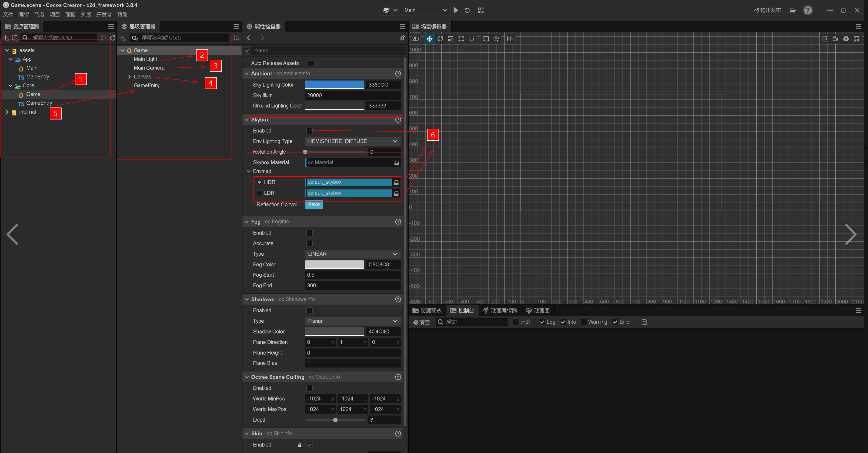Click the 构建发布 build button
868x453 pixels.
(767, 10)
